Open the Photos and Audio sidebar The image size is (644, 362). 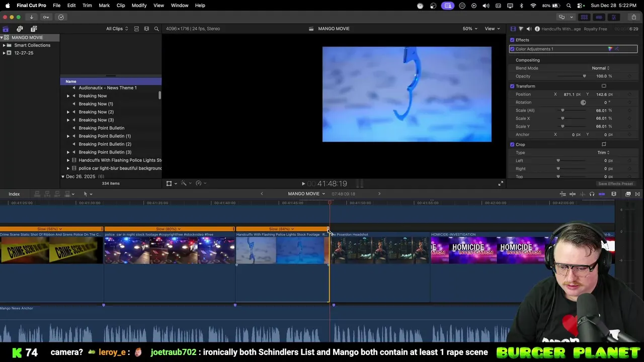click(20, 29)
